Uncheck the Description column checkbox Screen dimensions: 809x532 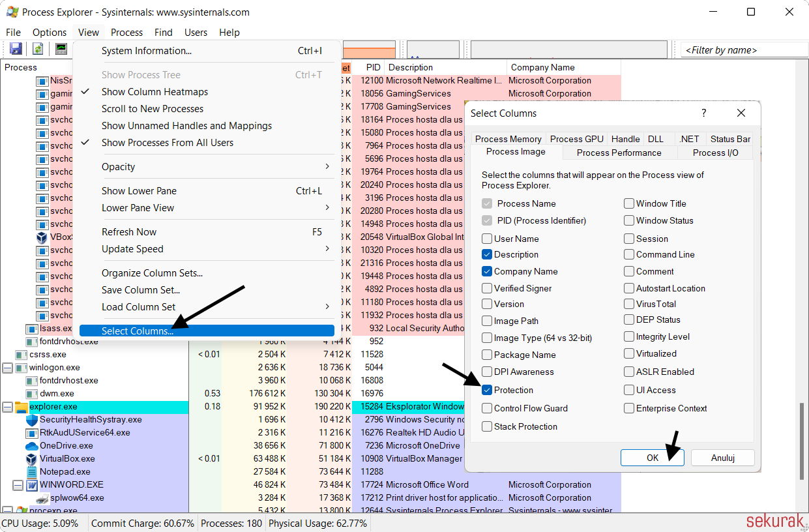pyautogui.click(x=487, y=254)
